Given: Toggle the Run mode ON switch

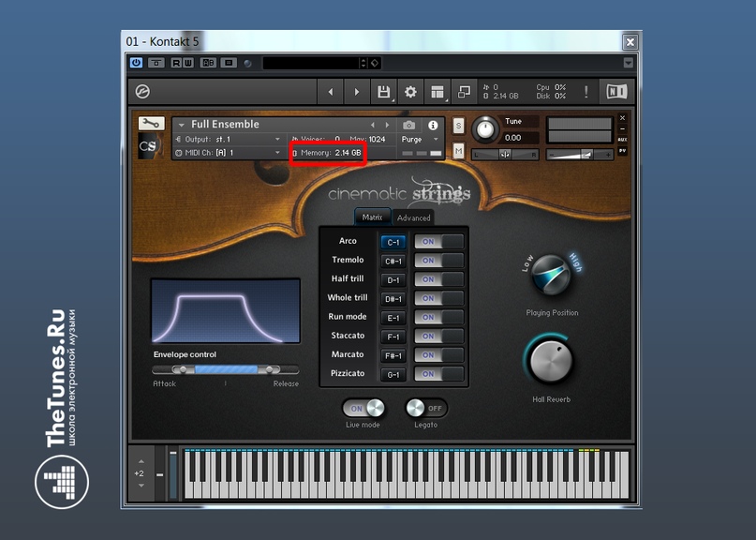Looking at the screenshot, I should (438, 317).
